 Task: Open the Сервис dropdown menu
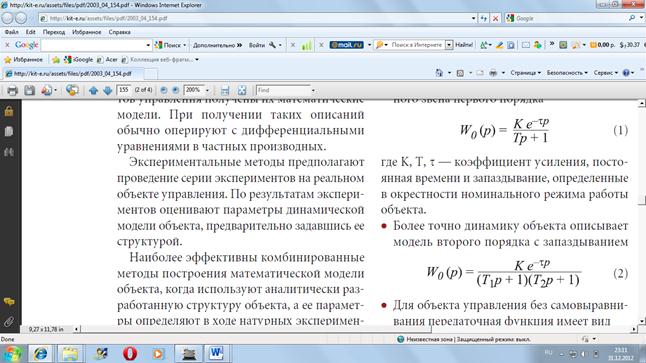pyautogui.click(x=606, y=73)
